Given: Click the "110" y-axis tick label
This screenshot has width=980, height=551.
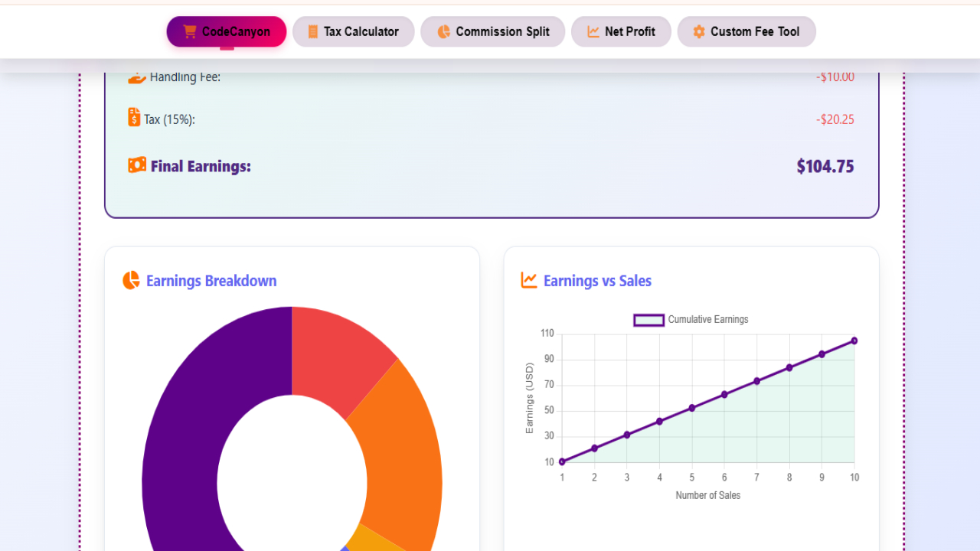Looking at the screenshot, I should click(547, 334).
